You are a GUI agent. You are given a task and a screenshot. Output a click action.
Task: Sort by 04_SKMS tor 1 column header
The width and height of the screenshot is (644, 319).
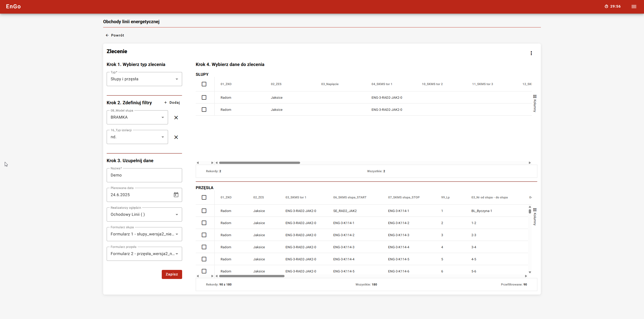pos(382,84)
